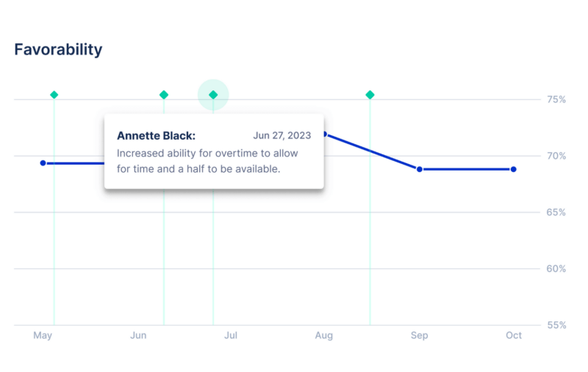Click the 75% y-axis label
Image resolution: width=588 pixels, height=372 pixels.
(556, 100)
